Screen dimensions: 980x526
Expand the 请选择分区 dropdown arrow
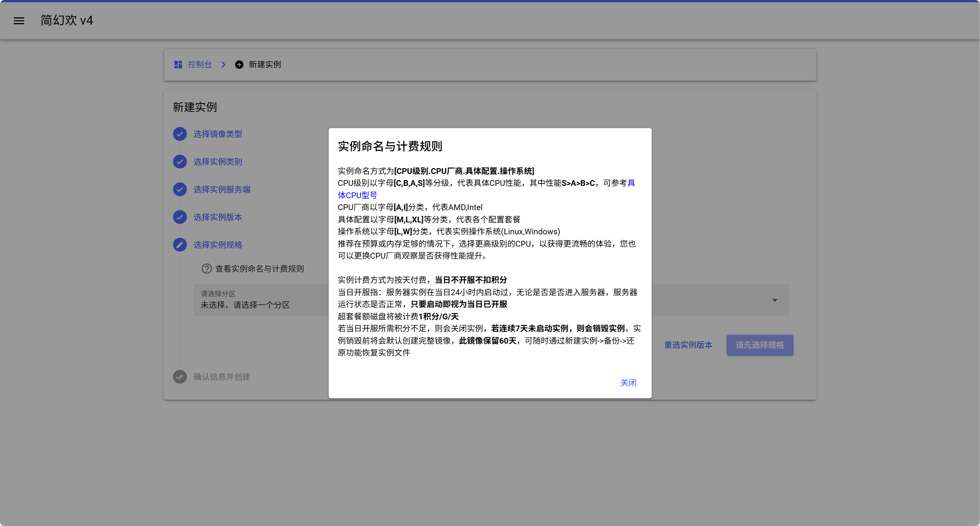(775, 300)
